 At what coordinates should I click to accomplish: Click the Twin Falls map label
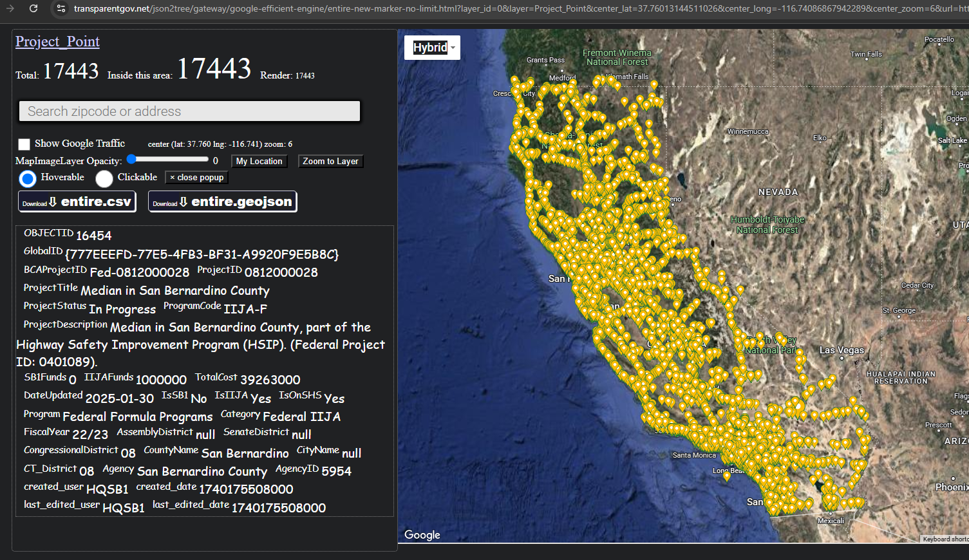point(866,54)
